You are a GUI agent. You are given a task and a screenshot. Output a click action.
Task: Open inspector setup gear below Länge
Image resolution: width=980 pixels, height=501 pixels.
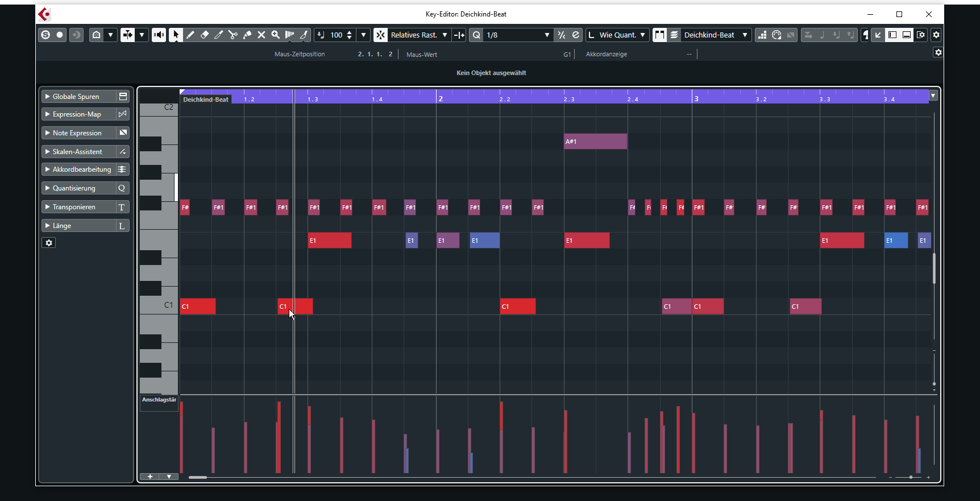point(49,243)
